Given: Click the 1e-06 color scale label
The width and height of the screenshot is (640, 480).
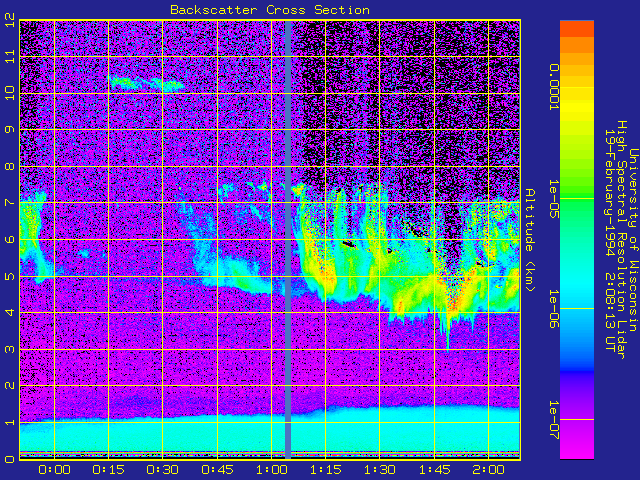Looking at the screenshot, I should click(x=554, y=309).
